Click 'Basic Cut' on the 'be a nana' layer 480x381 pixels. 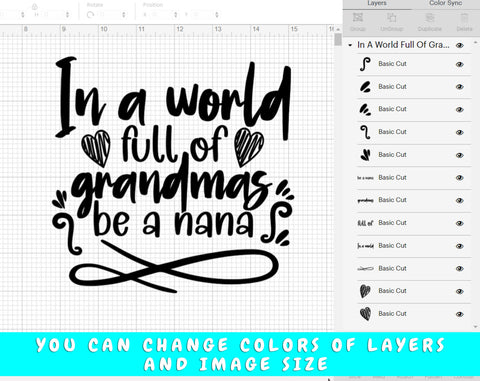[x=392, y=178]
